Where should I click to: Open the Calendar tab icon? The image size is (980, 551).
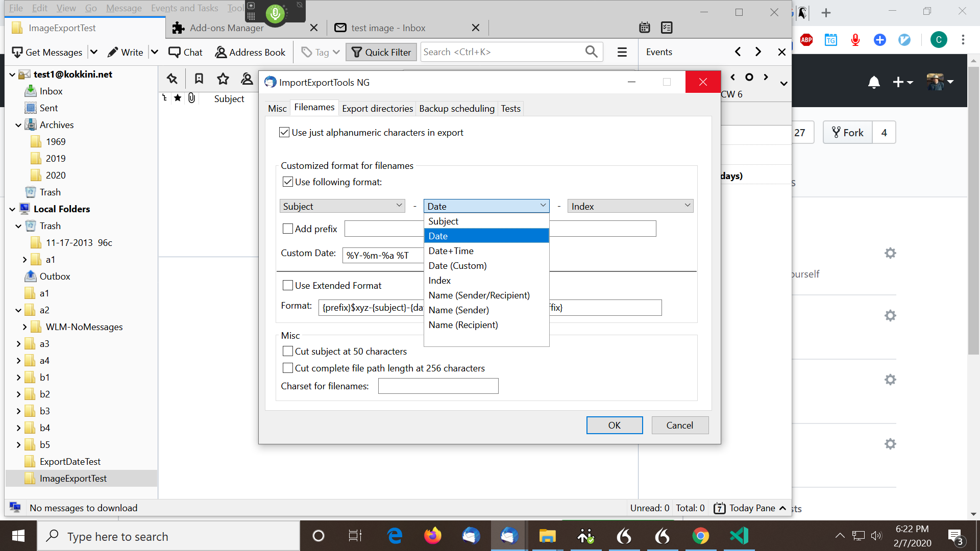(x=644, y=28)
